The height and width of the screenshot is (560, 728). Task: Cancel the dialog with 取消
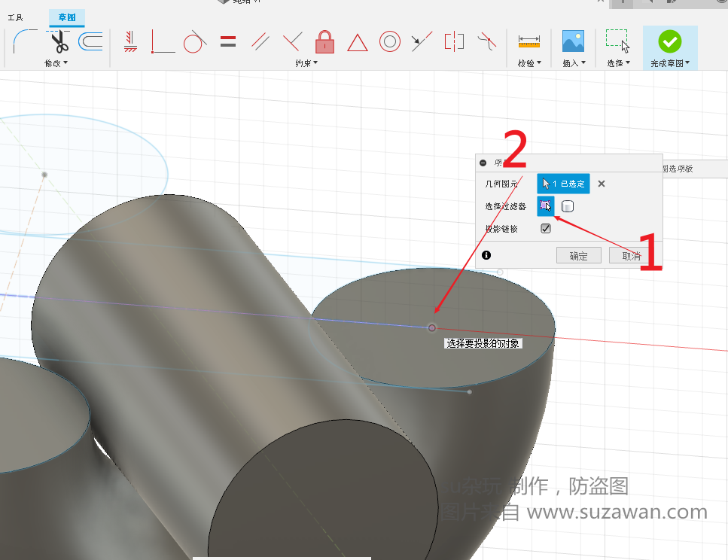tap(631, 255)
